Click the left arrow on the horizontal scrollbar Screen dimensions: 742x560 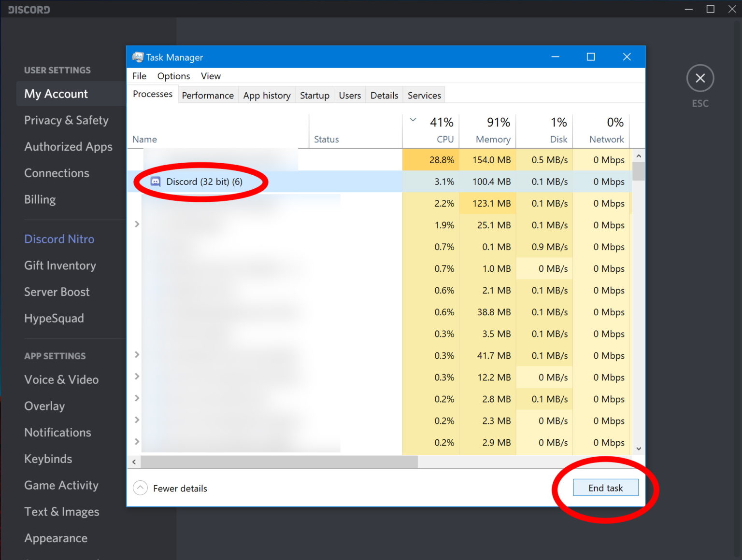coord(134,462)
